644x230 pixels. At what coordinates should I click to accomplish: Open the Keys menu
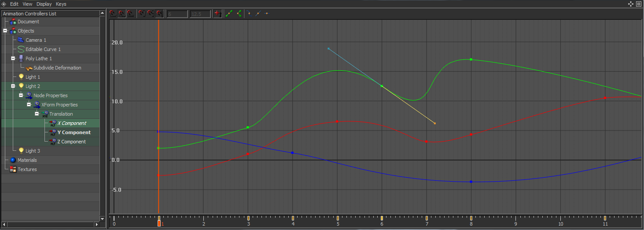coord(61,4)
